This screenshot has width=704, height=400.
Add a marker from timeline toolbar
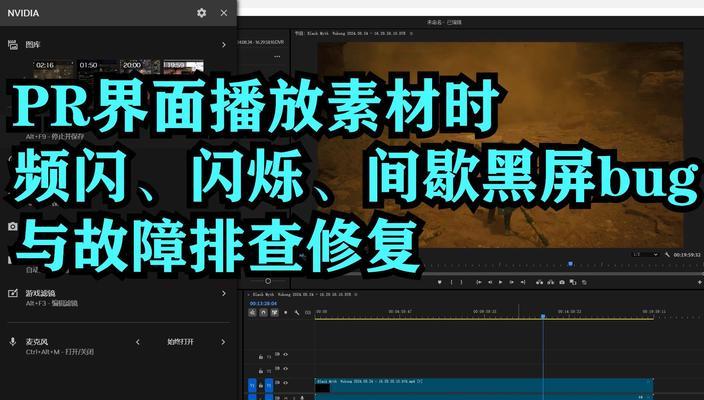(286, 312)
